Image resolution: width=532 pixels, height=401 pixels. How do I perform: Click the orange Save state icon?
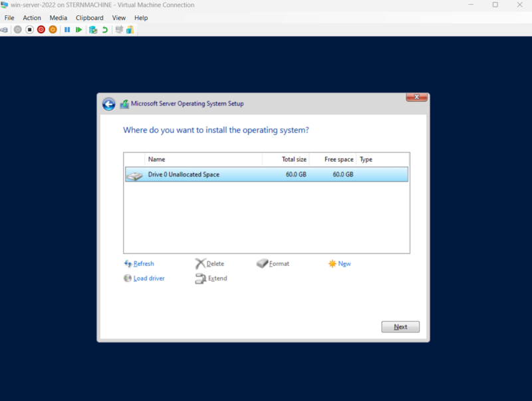(x=53, y=30)
